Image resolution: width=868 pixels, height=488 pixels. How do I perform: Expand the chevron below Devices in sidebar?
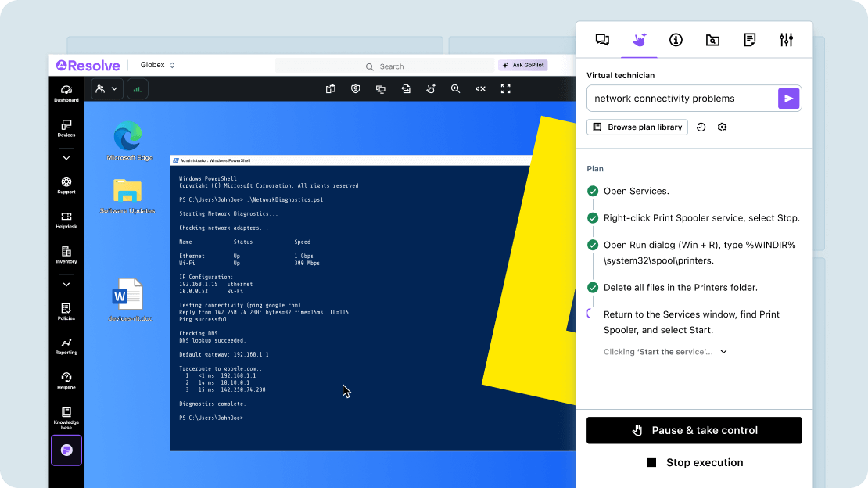[66, 157]
